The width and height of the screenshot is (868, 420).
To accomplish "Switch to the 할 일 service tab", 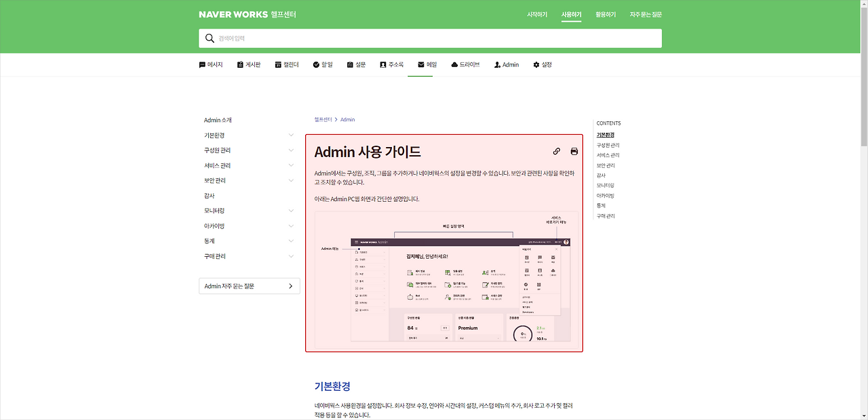I will click(x=323, y=64).
